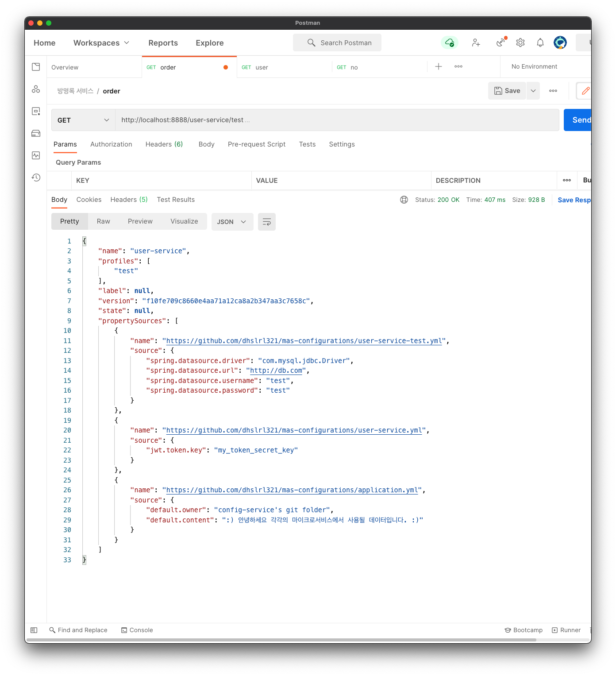Open the settings gear icon

[x=520, y=42]
